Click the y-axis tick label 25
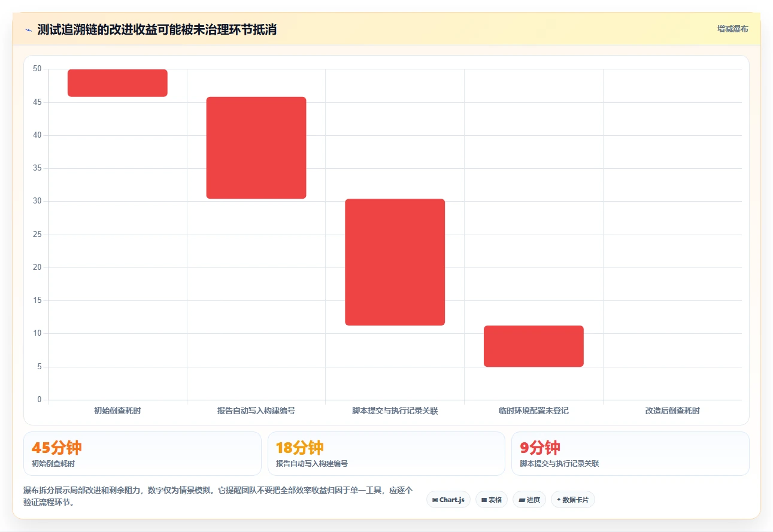Image resolution: width=773 pixels, height=532 pixels. pyautogui.click(x=37, y=235)
